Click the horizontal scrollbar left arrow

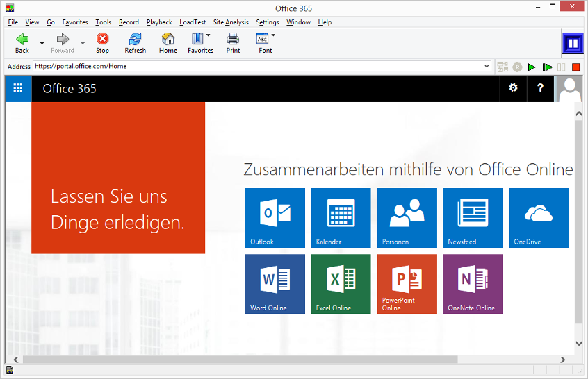(x=16, y=360)
